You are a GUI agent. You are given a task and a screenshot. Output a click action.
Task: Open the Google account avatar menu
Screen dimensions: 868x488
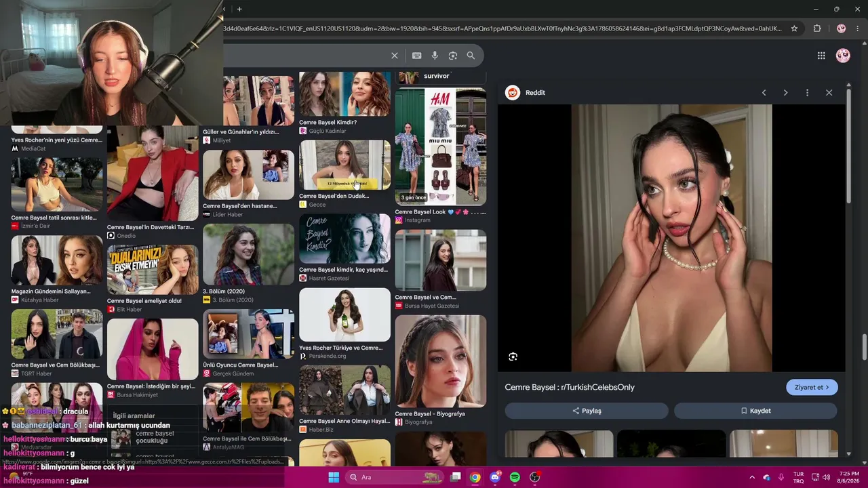pos(843,56)
